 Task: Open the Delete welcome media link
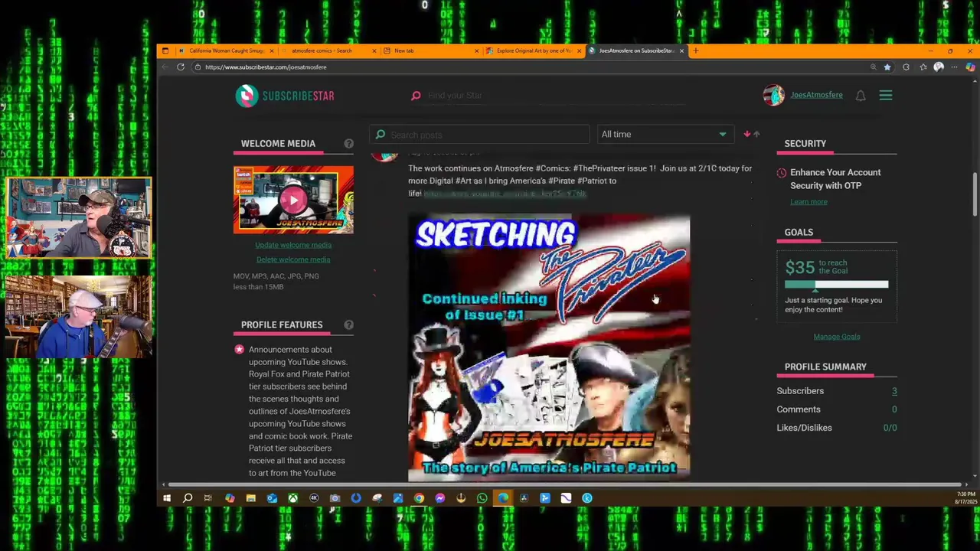(293, 259)
